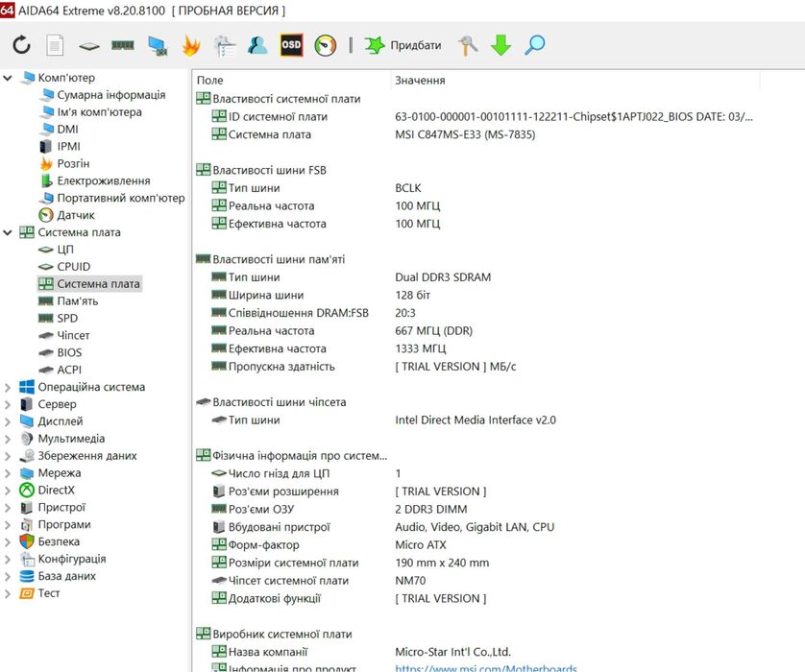Image resolution: width=805 pixels, height=672 pixels.
Task: Click the magnifier search icon
Action: pos(534,45)
